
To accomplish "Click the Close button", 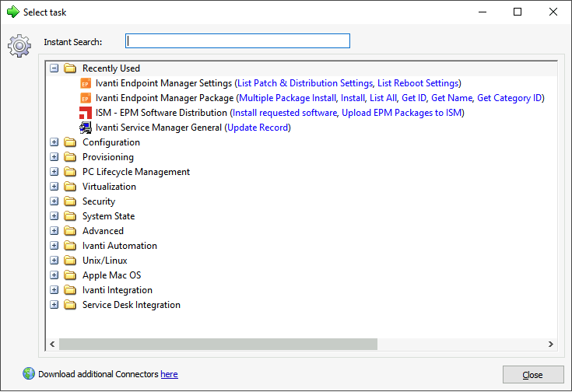I will (533, 374).
